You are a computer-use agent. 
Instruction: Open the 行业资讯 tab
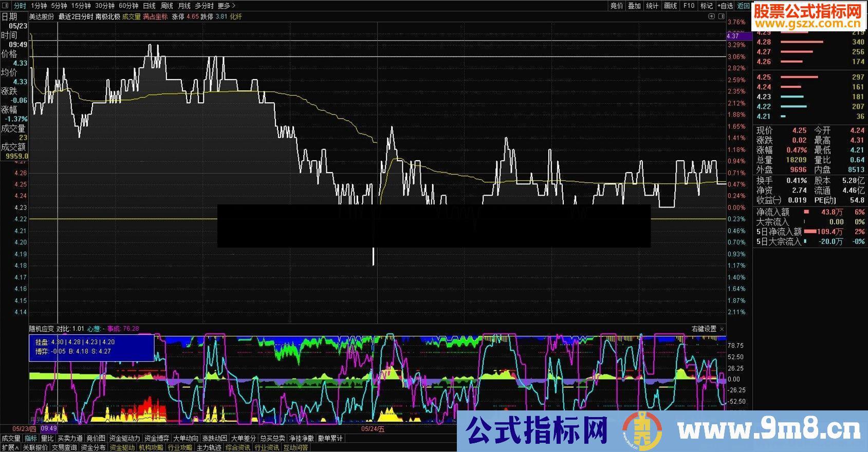267,447
